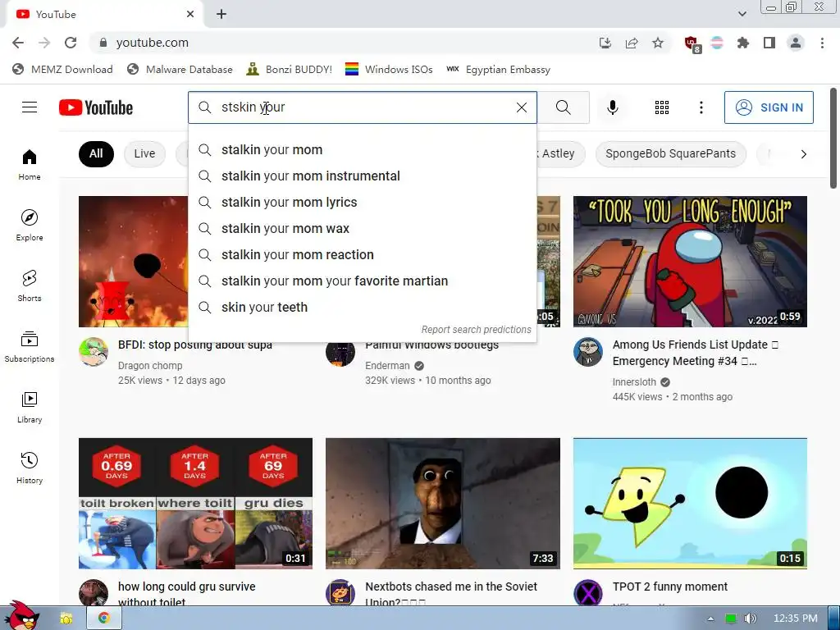Open Malware Database bookmark
This screenshot has height=630, width=840.
click(180, 70)
